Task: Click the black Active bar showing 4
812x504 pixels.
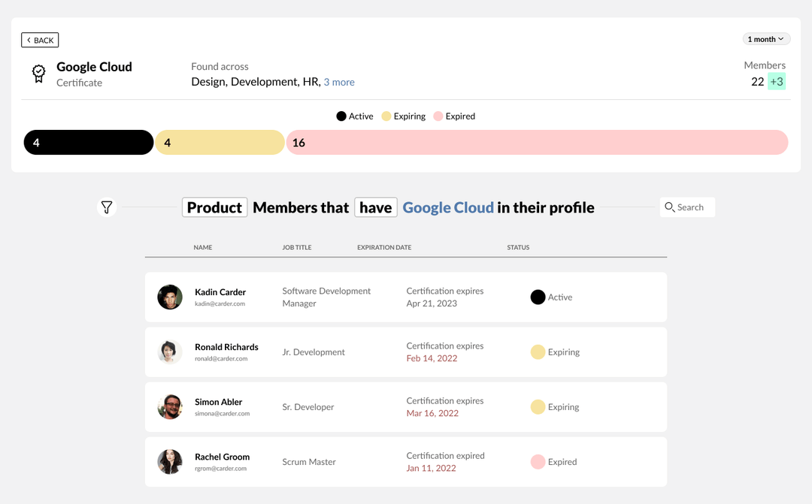Action: point(89,142)
